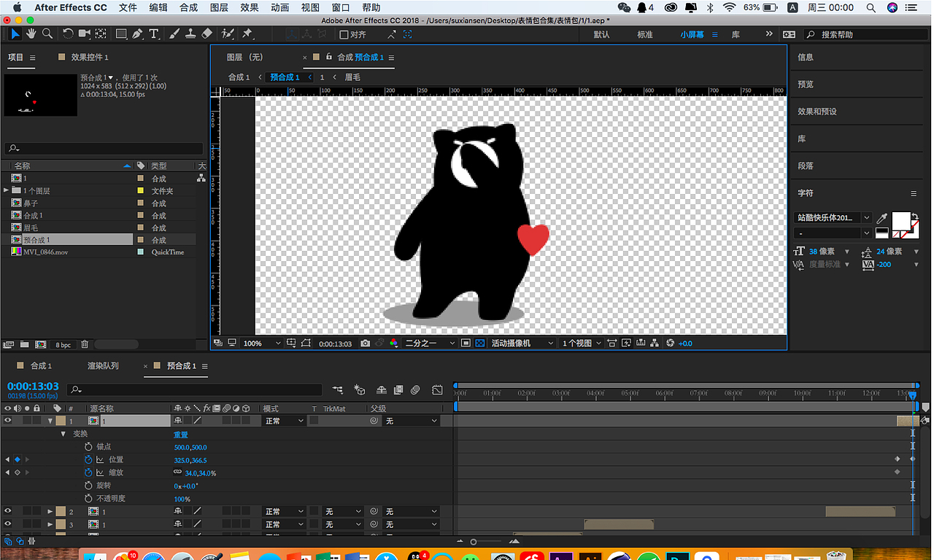This screenshot has width=934, height=560.
Task: Select the Horizontal Type tool
Action: click(x=154, y=34)
